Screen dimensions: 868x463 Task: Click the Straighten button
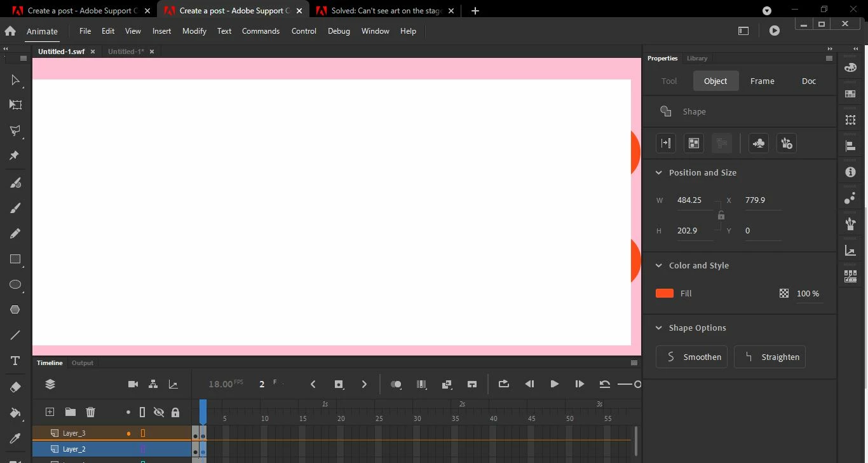pos(770,357)
